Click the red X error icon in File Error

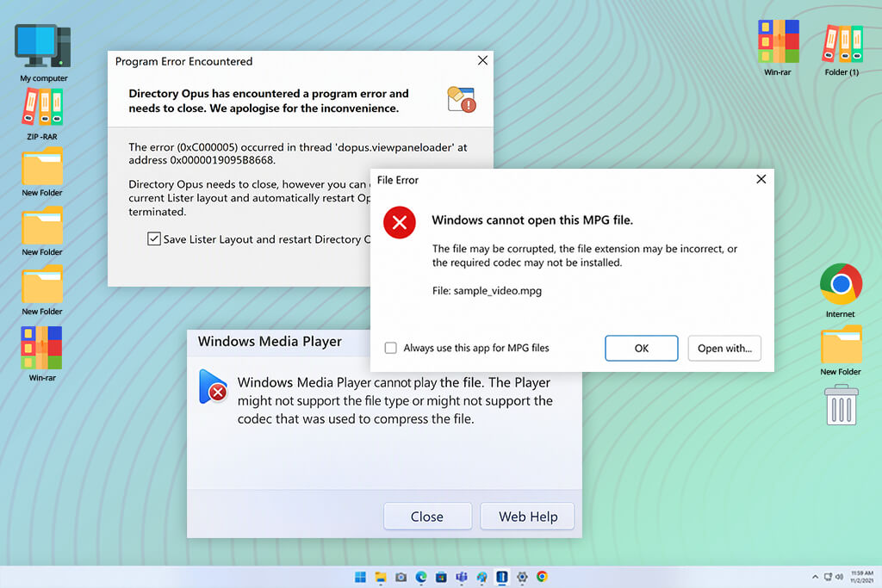click(x=400, y=223)
